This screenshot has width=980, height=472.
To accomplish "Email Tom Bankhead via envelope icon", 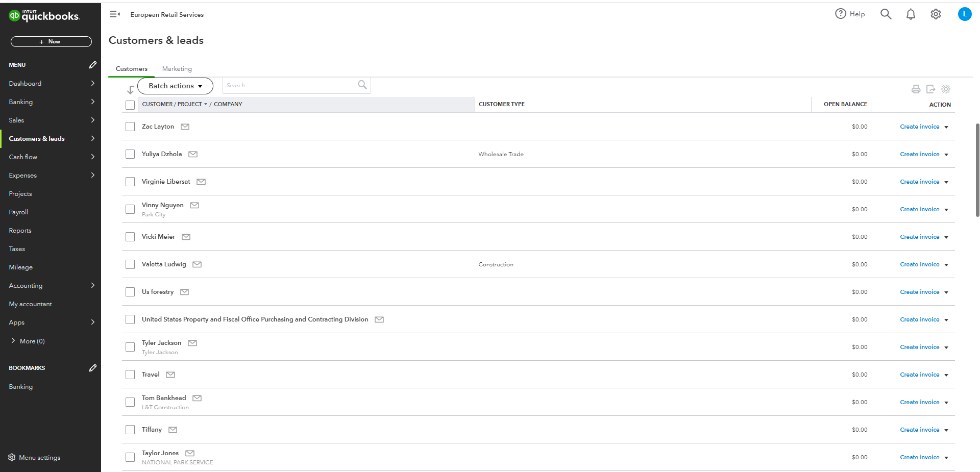I will click(197, 398).
